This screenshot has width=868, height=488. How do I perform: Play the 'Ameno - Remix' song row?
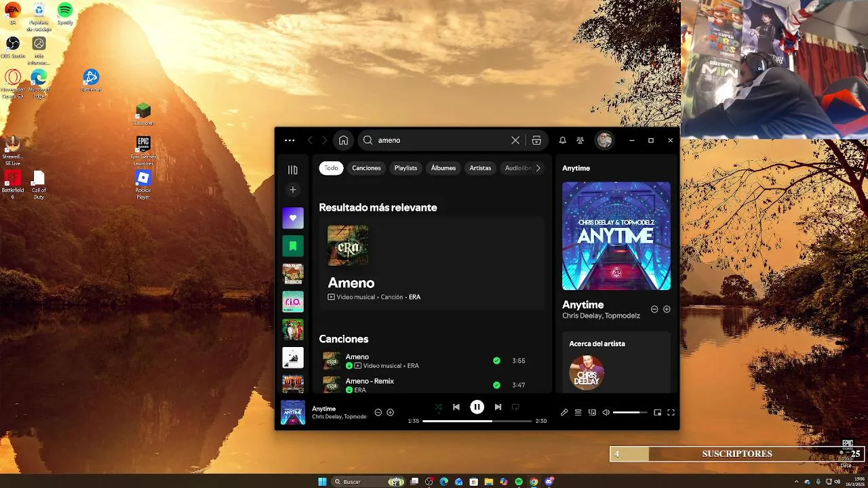(432, 385)
